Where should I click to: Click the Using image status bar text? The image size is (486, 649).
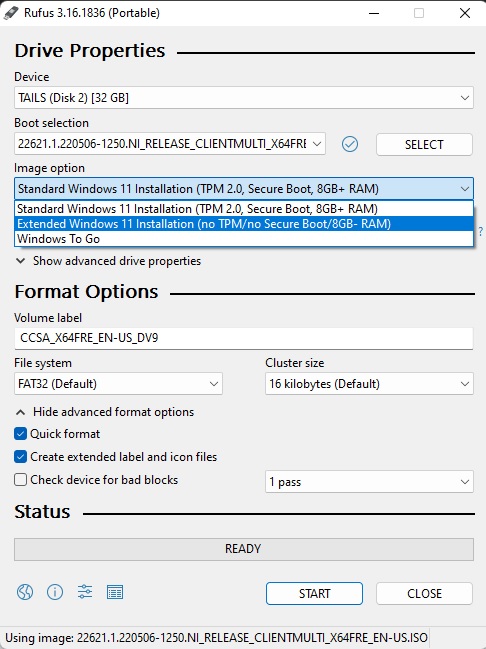tap(216, 638)
